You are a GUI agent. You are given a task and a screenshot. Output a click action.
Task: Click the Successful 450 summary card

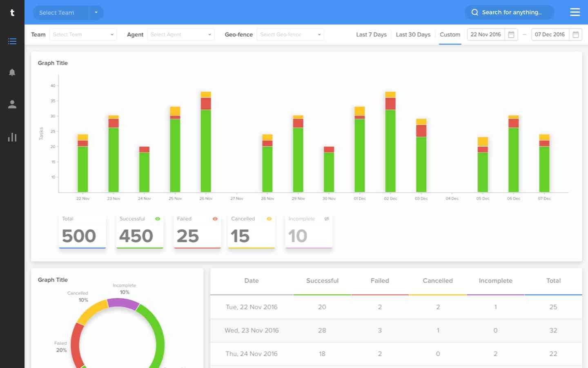[140, 231]
